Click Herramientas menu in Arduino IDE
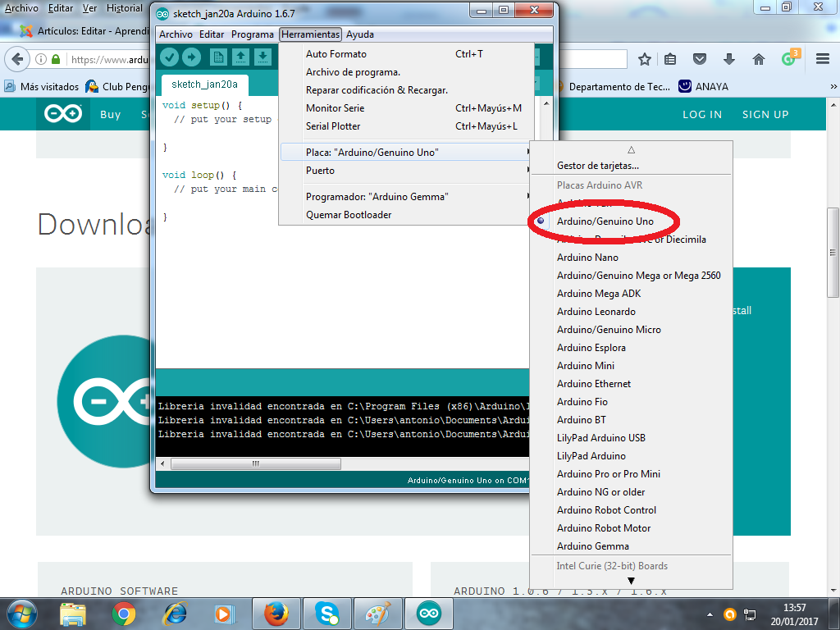840x630 pixels. [x=310, y=34]
